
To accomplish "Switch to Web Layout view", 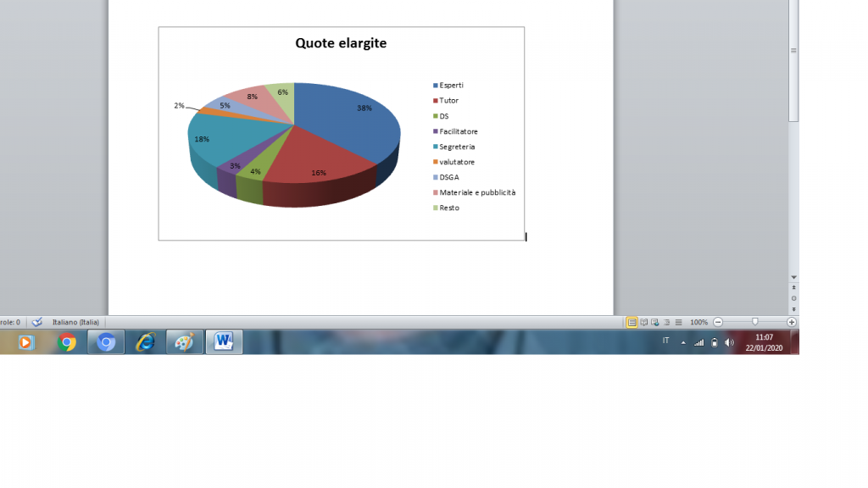I will 655,322.
